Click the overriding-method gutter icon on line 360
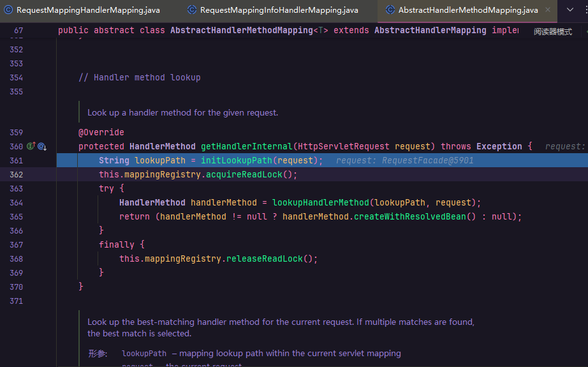The width and height of the screenshot is (588, 367). [42, 146]
